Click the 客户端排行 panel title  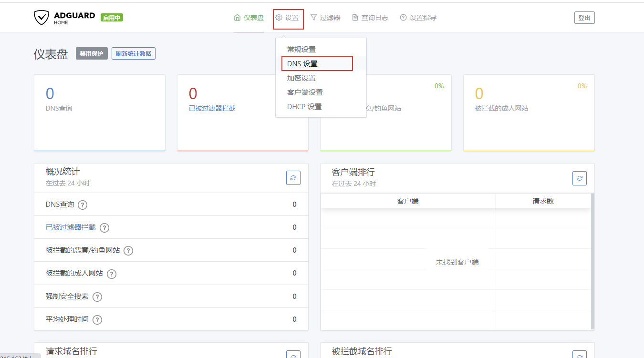pos(353,172)
